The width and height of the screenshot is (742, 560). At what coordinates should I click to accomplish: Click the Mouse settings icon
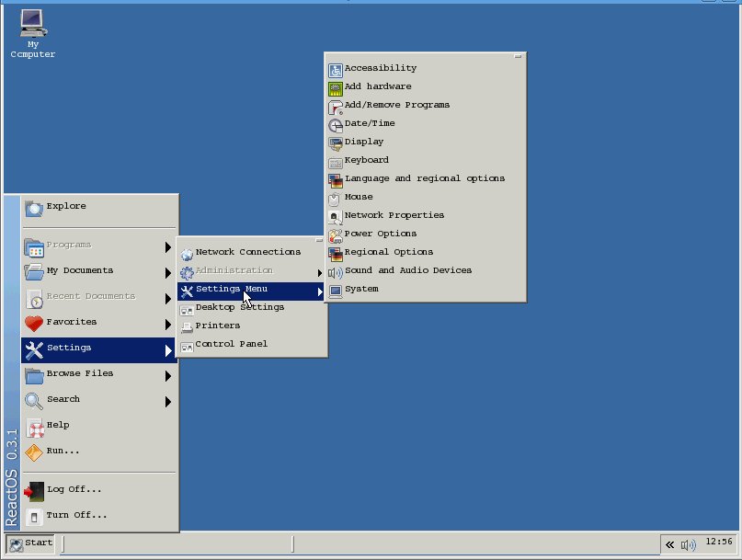336,198
